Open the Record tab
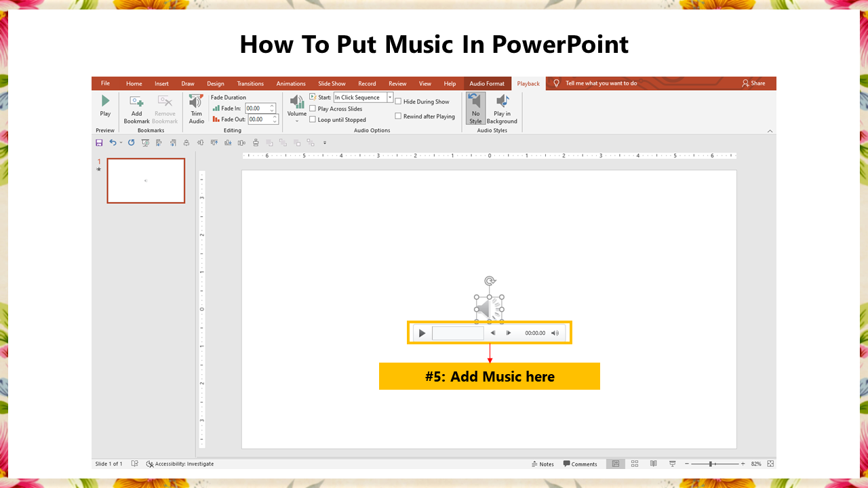The image size is (868, 488). click(367, 83)
